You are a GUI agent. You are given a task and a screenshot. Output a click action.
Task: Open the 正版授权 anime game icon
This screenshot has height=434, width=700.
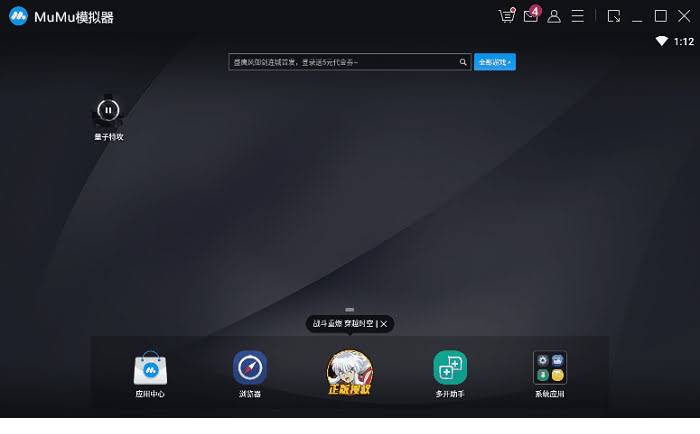point(350,372)
